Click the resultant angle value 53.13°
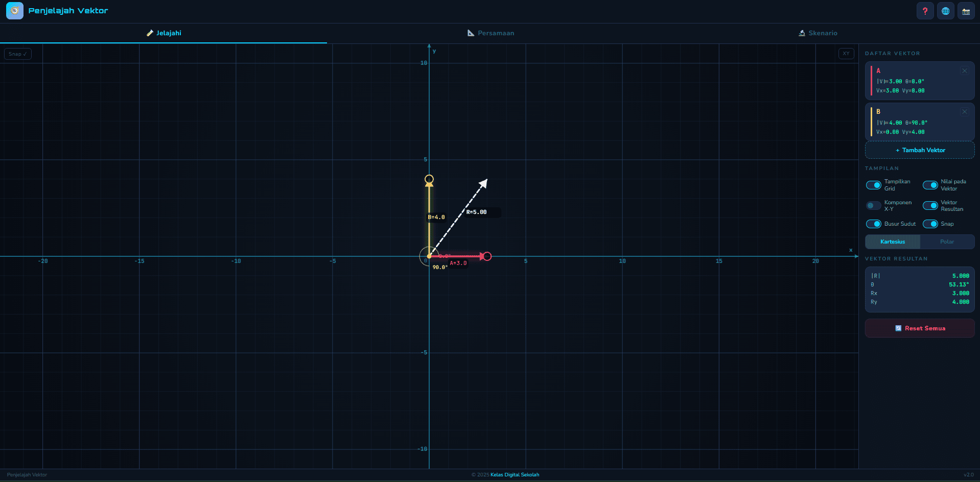Viewport: 980px width, 482px height. (x=959, y=284)
